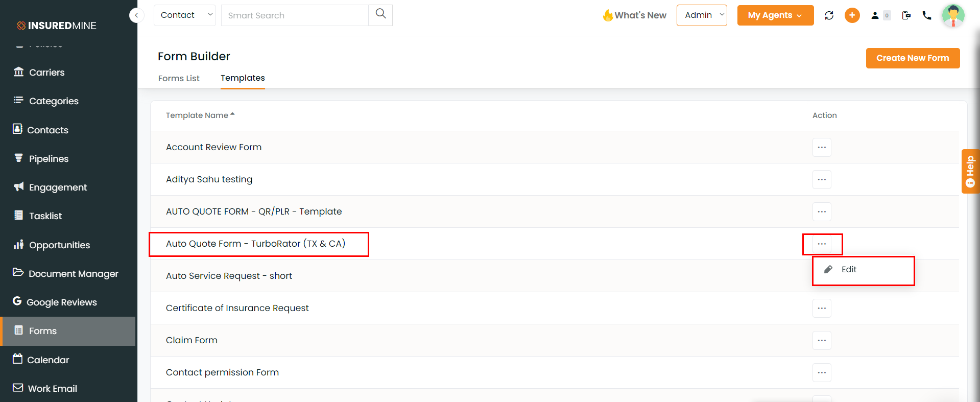Collapse the sidebar with the chevron button

(x=136, y=15)
